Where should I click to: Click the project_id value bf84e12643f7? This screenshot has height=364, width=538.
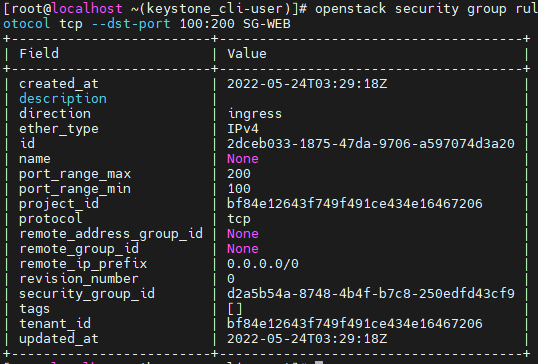(x=355, y=204)
